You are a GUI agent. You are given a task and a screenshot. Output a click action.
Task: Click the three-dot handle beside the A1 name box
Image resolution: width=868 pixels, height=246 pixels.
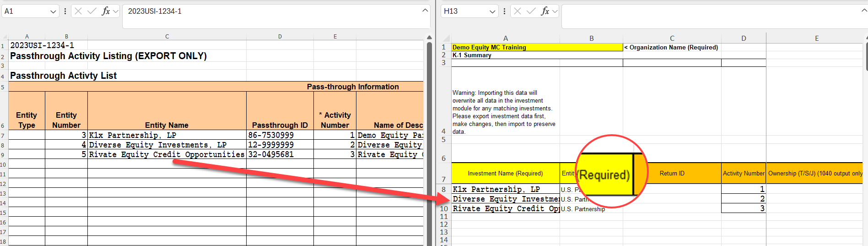coord(65,11)
